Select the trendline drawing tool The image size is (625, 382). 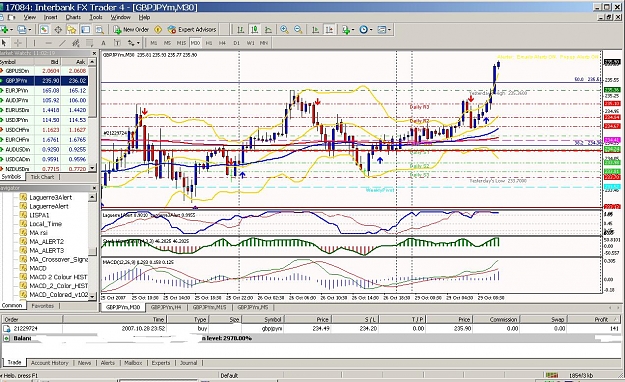62,43
